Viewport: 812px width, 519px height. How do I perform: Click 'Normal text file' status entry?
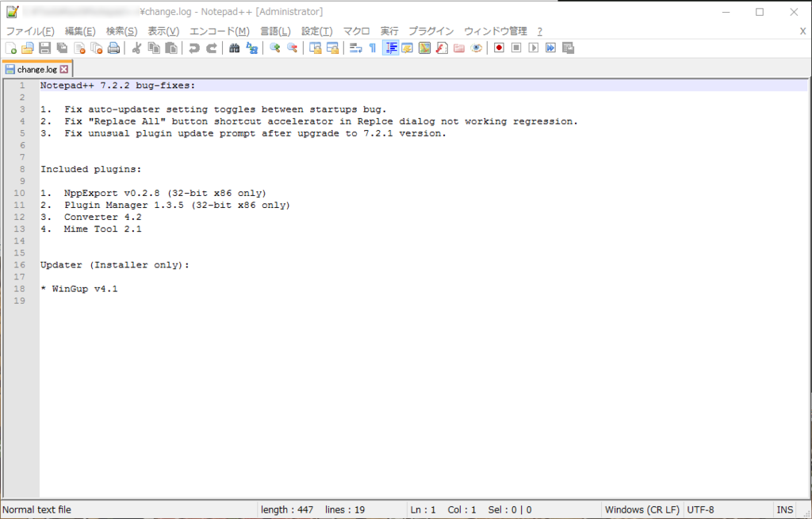click(x=36, y=509)
